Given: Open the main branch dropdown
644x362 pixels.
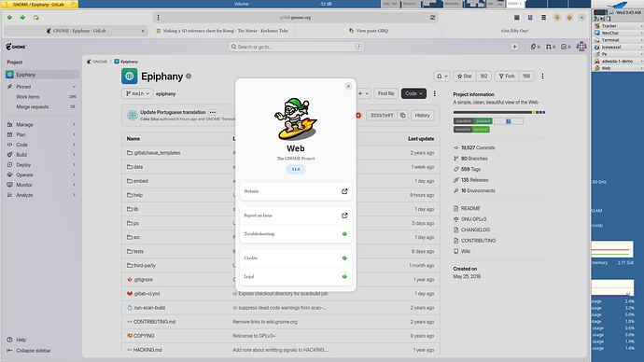Looking at the screenshot, I should click(x=137, y=93).
